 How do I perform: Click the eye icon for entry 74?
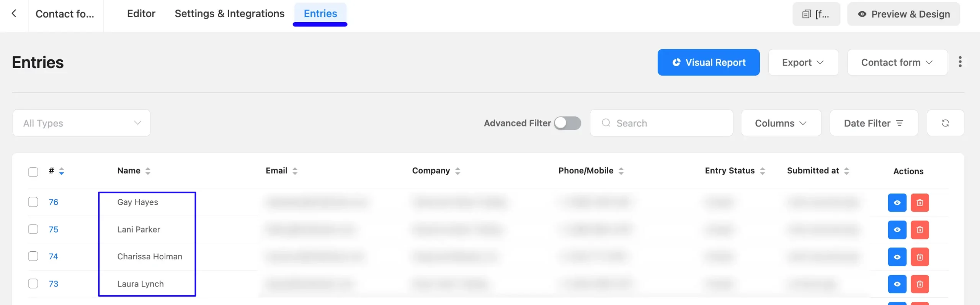click(x=897, y=257)
